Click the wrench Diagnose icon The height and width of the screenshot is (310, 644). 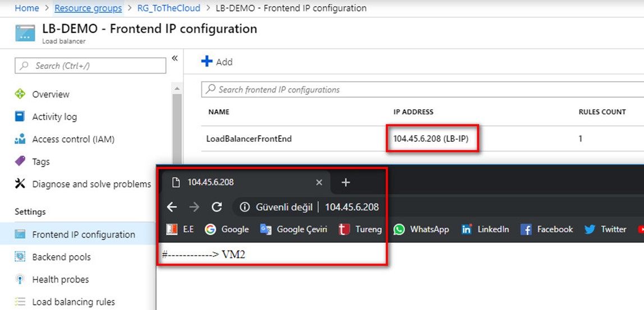[x=20, y=183]
